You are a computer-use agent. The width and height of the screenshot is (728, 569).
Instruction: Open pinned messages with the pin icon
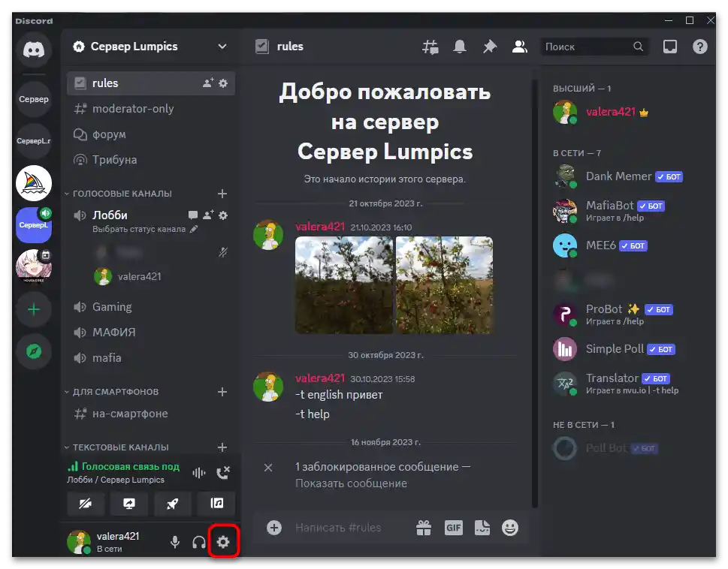coord(489,46)
